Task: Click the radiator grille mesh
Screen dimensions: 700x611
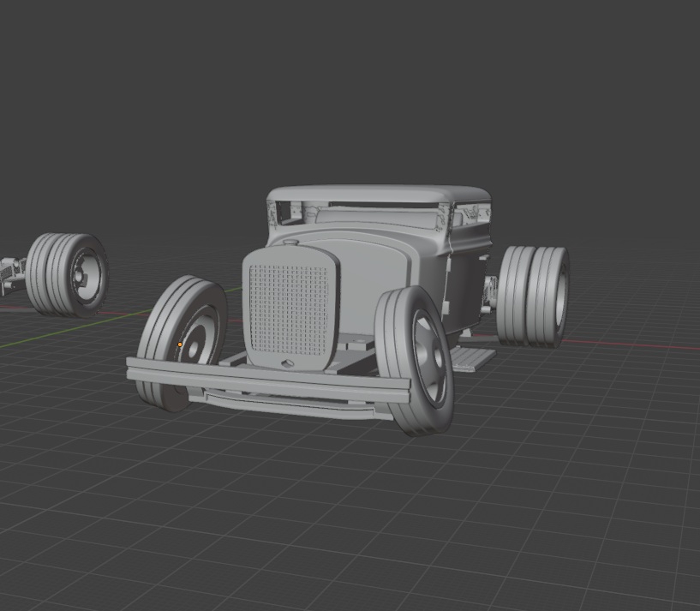Action: tap(289, 309)
